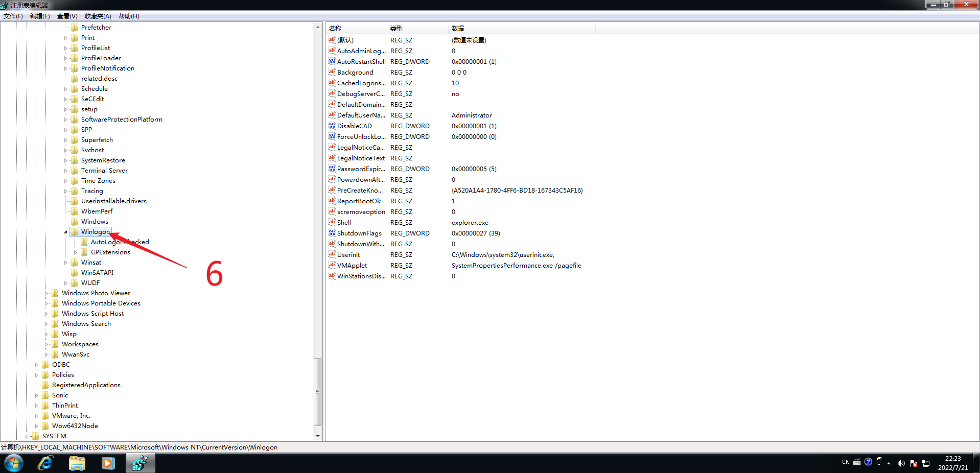Expand the Wow6432Node key

tap(37, 426)
